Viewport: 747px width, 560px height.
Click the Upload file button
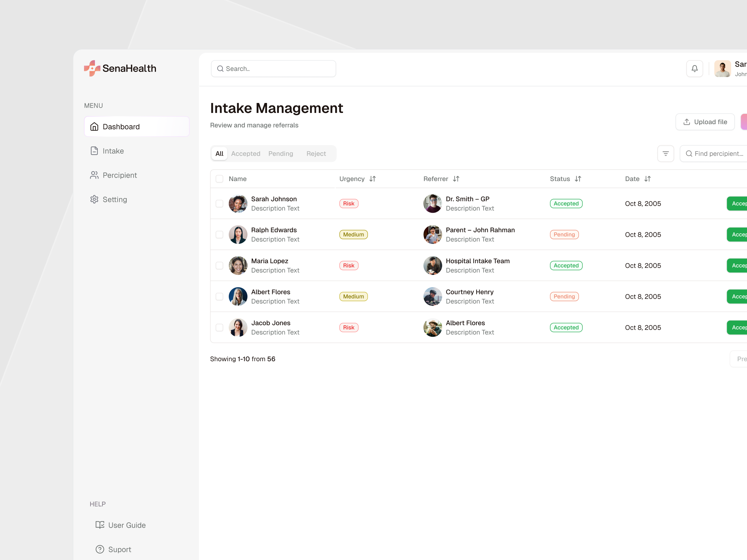[x=705, y=122]
